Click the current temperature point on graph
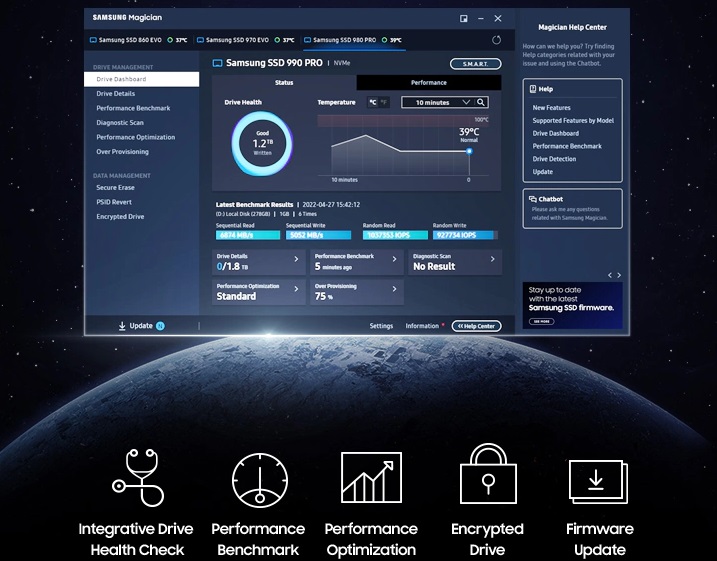 469,151
